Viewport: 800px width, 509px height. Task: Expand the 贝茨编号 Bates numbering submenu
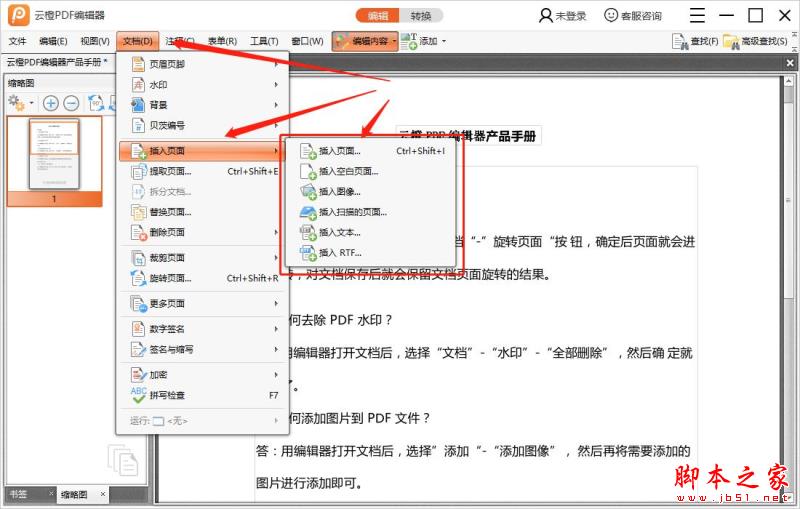pos(204,125)
